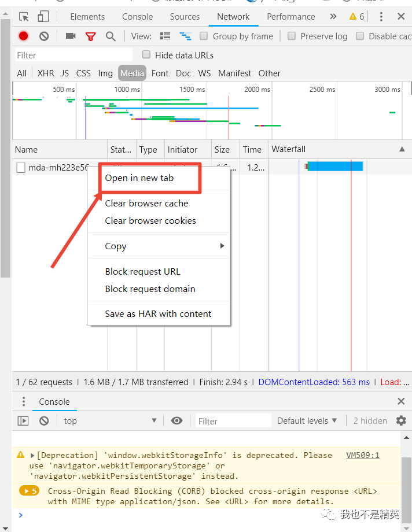
Task: Open the VM509:1 source link
Action: coord(363,455)
